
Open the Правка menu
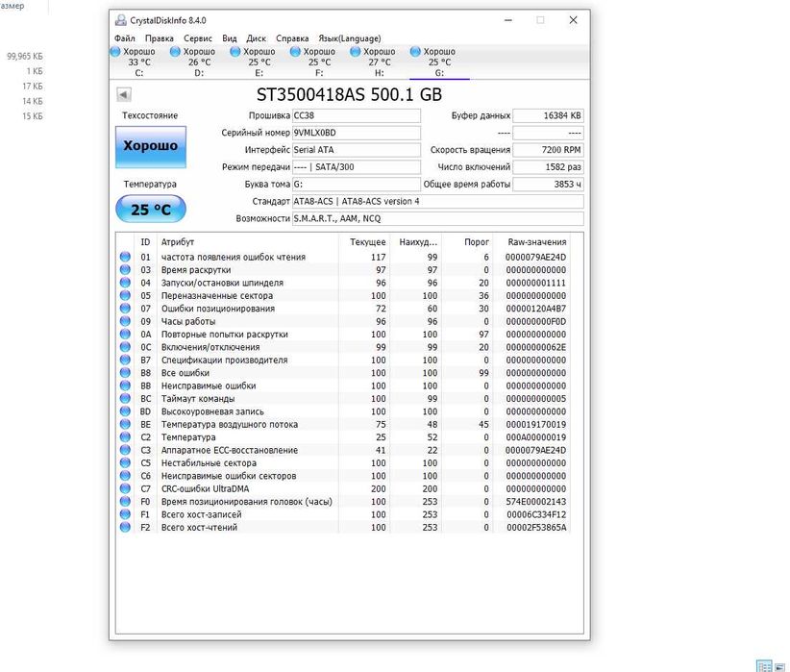coord(160,38)
